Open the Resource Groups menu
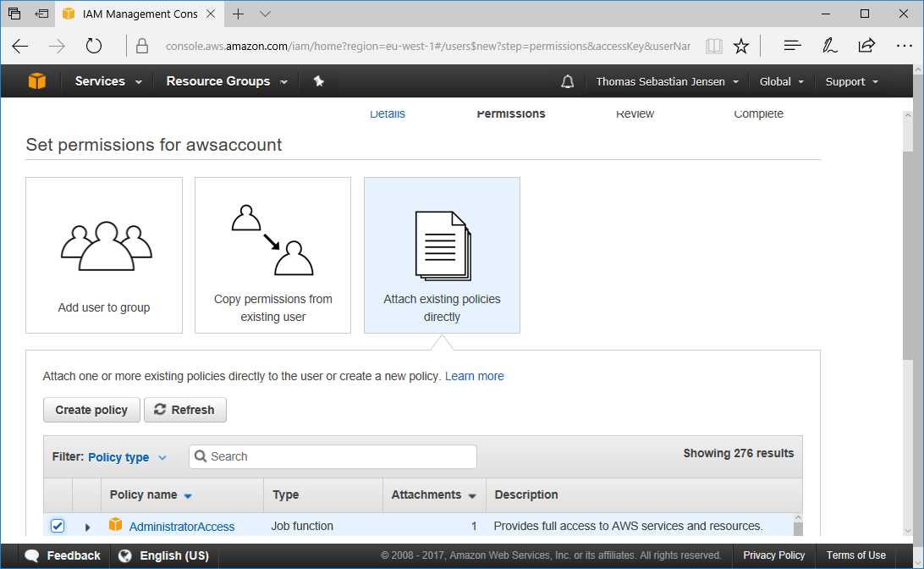 (x=226, y=81)
